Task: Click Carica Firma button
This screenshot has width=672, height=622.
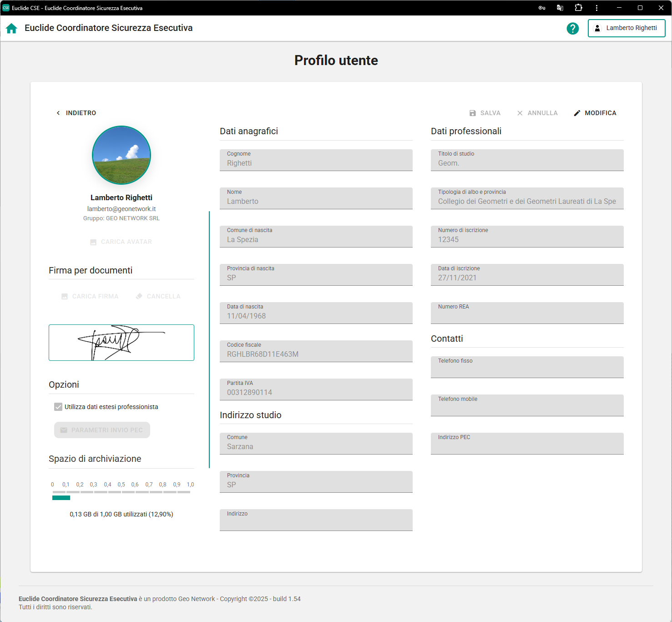Action: point(90,297)
